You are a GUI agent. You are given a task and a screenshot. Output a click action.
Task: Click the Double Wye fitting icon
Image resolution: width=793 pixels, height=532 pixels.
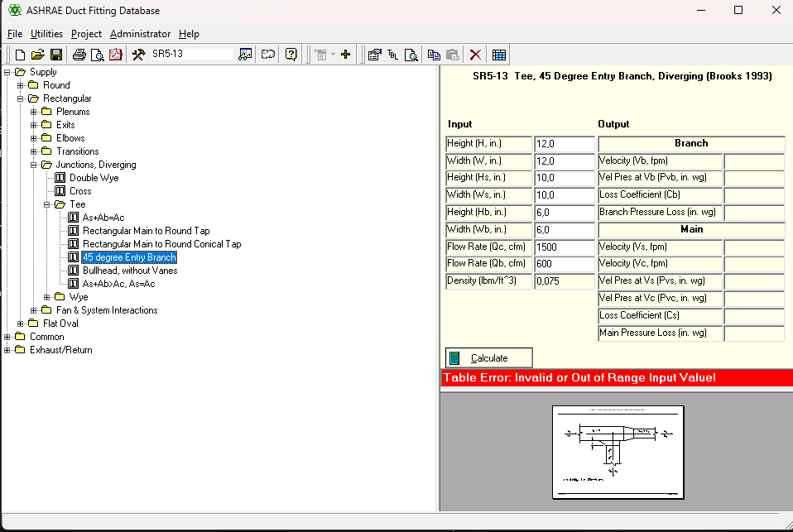coord(60,178)
